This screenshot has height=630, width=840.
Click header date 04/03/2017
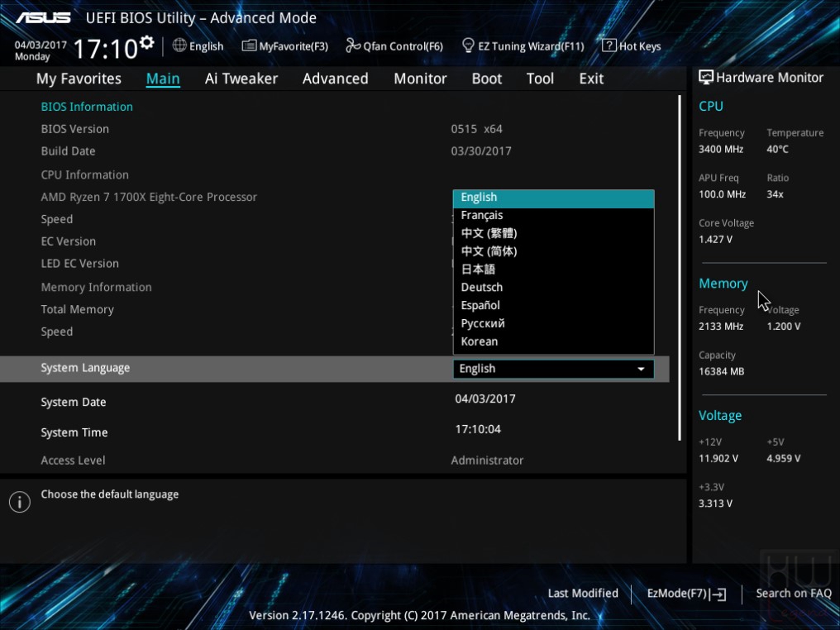41,45
